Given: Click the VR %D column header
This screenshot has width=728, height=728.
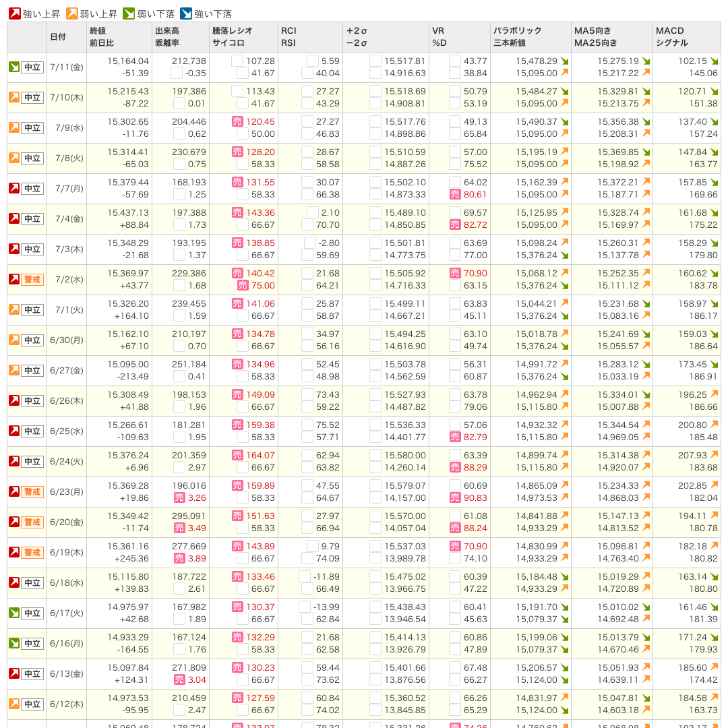Looking at the screenshot, I should [460, 36].
